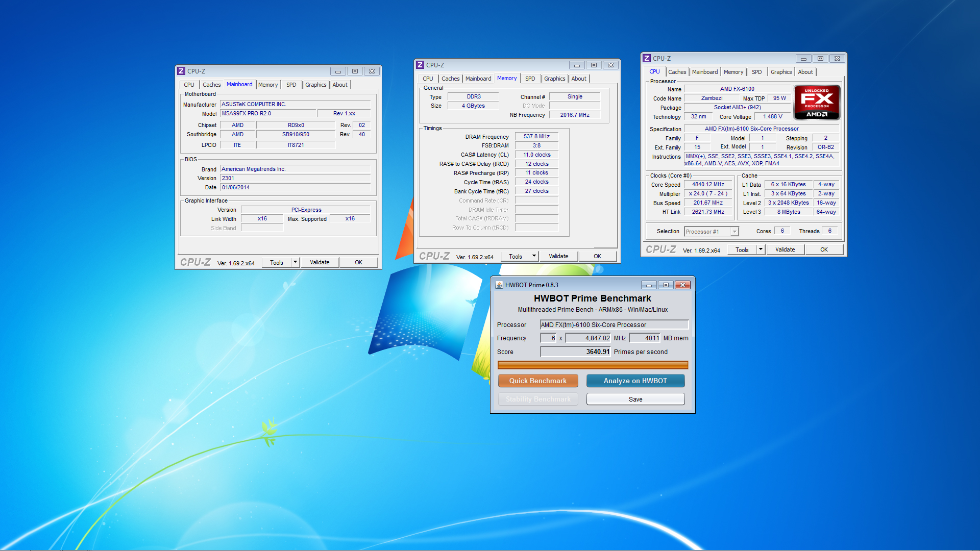
Task: Open Tools dropdown arrow in Memory window
Action: [x=534, y=256]
